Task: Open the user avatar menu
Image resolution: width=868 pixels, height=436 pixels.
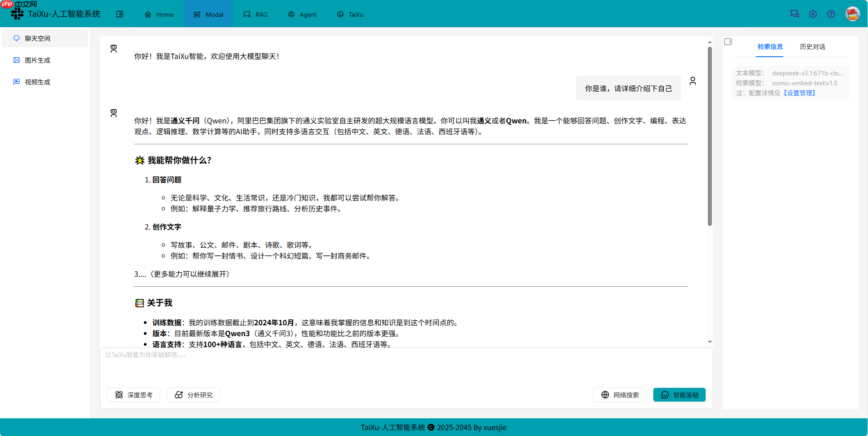Action: click(x=853, y=14)
